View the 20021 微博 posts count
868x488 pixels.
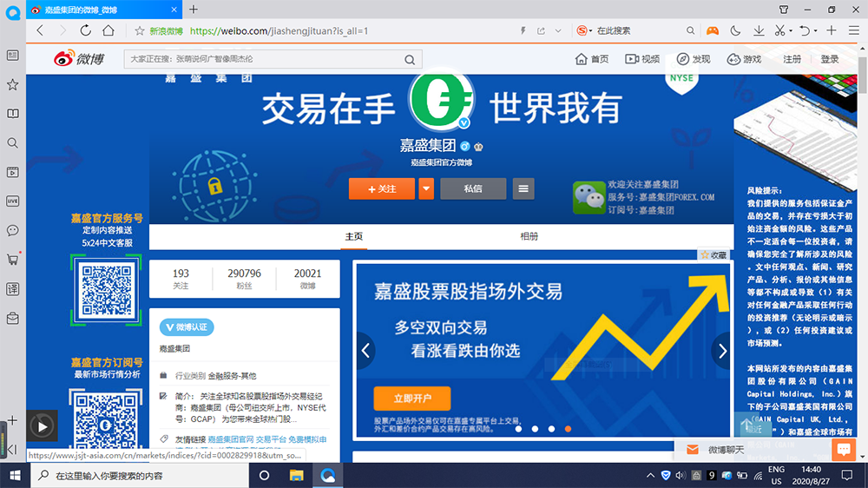[307, 279]
